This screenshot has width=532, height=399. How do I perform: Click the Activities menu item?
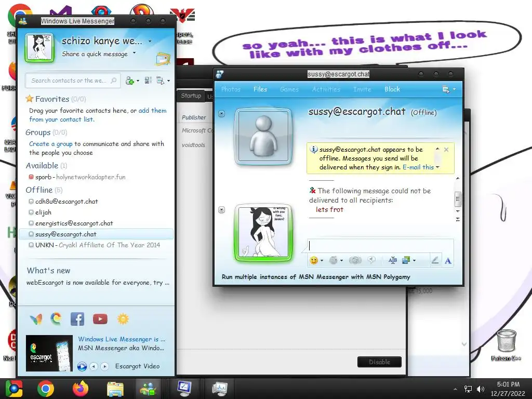[x=326, y=89]
